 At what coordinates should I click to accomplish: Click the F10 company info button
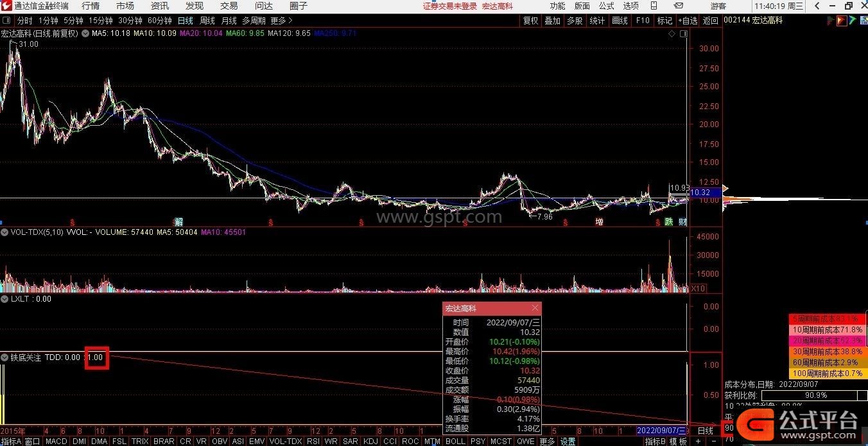tap(642, 21)
